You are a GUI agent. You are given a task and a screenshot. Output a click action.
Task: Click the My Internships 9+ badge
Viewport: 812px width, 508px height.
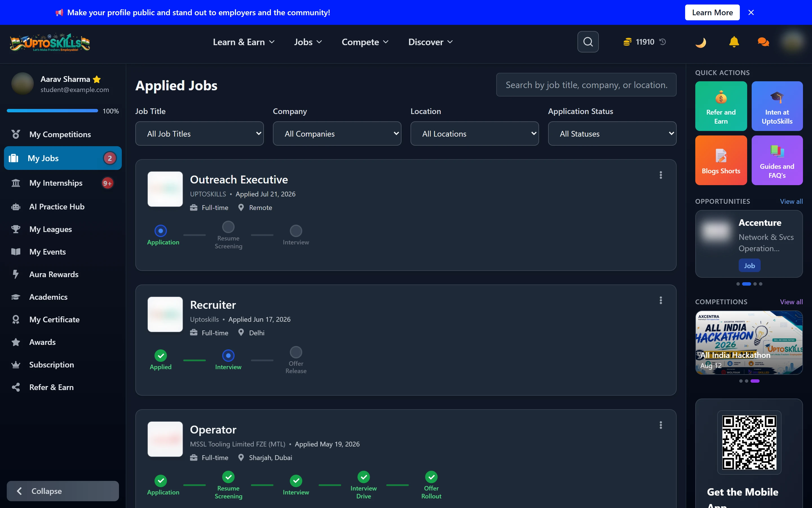107,183
